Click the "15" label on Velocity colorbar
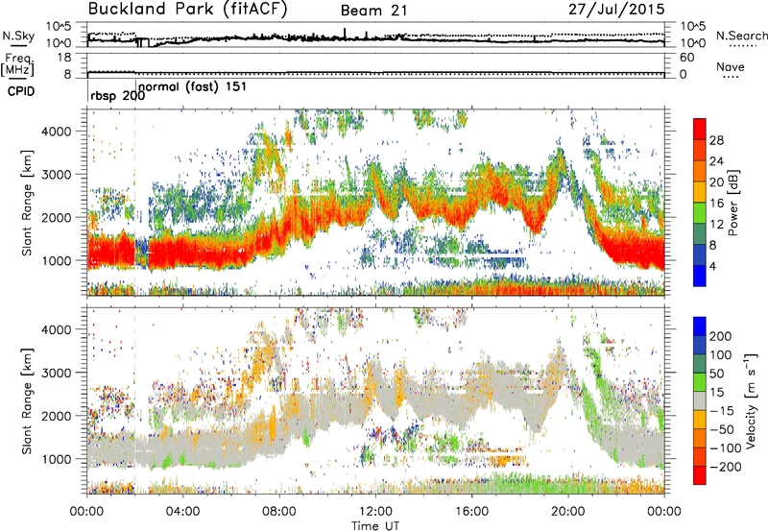This screenshot has width=768, height=532. [x=717, y=393]
